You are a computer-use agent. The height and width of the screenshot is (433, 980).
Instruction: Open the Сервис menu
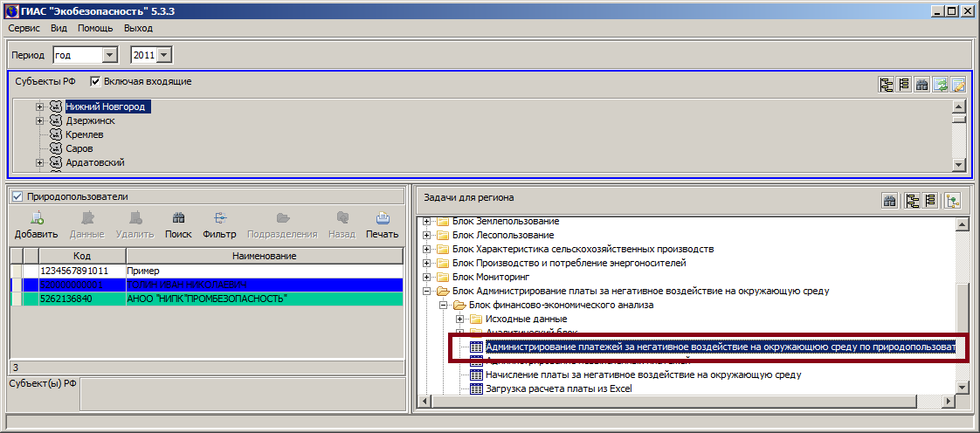point(24,28)
